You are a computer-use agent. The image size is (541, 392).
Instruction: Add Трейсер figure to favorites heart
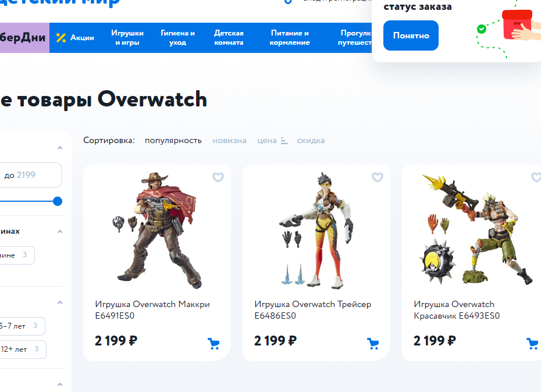click(378, 177)
